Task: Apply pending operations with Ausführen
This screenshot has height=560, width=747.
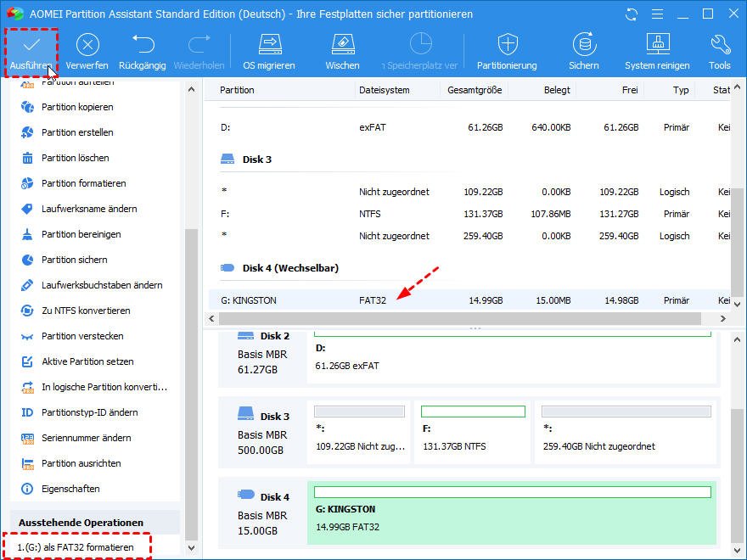Action: point(31,52)
